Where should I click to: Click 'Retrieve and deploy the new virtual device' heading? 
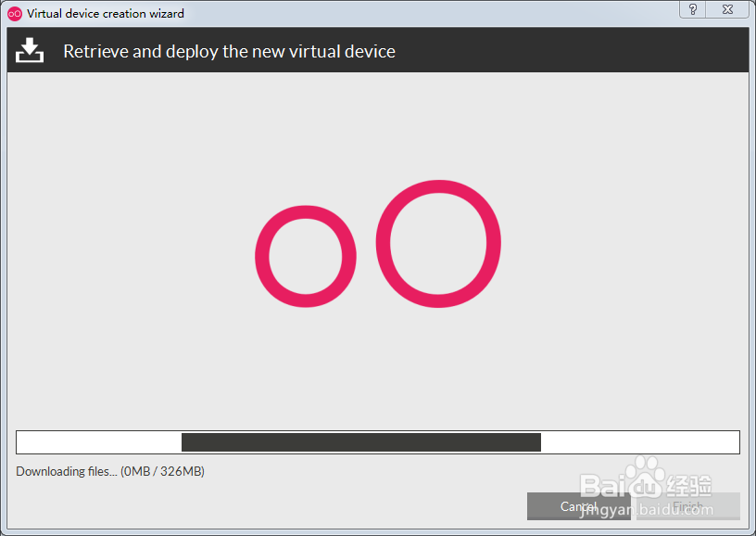(229, 51)
